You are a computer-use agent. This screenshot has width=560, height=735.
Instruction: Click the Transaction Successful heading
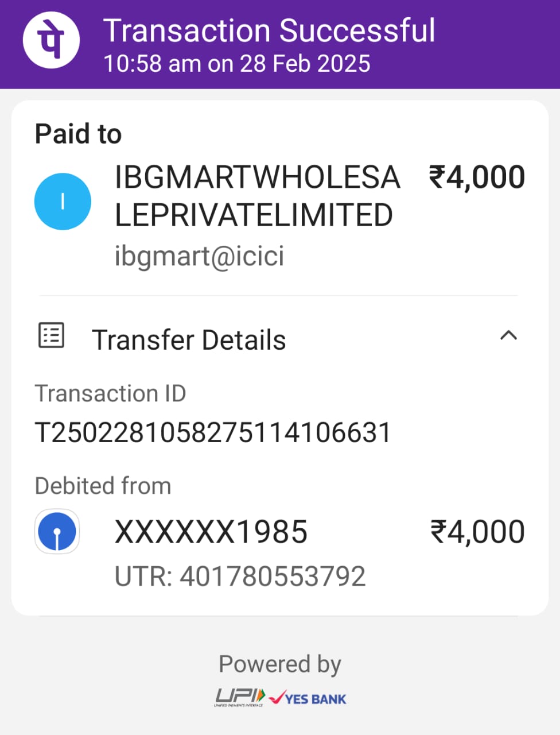pos(269,31)
